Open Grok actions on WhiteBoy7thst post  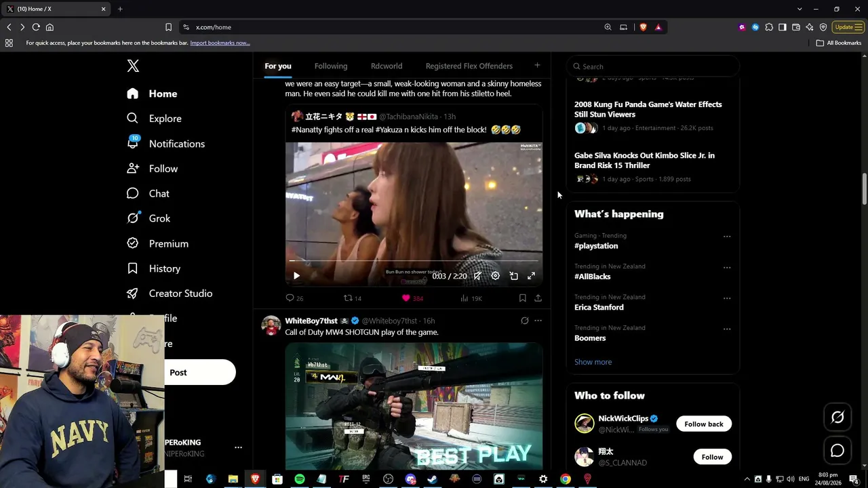[524, 321]
